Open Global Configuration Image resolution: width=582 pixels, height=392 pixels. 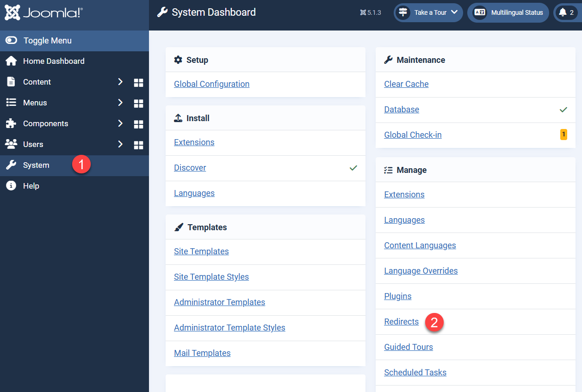211,84
